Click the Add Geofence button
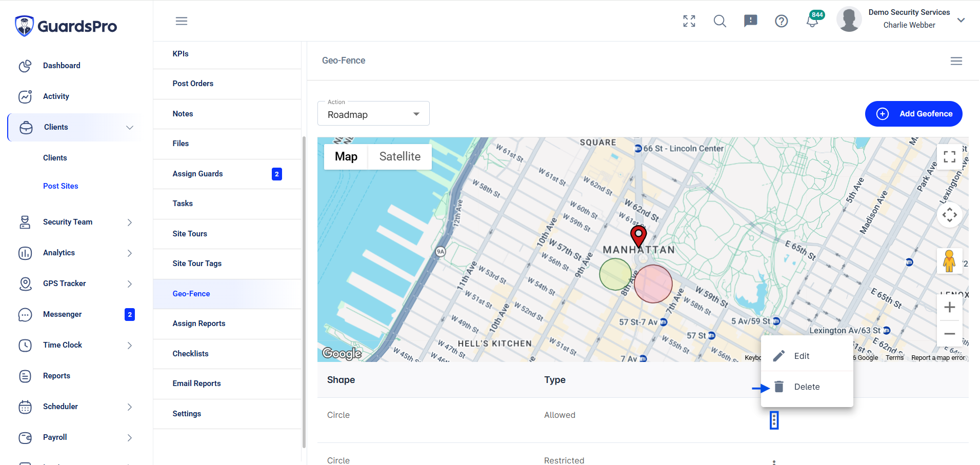Viewport: 980px width, 465px height. pos(914,114)
